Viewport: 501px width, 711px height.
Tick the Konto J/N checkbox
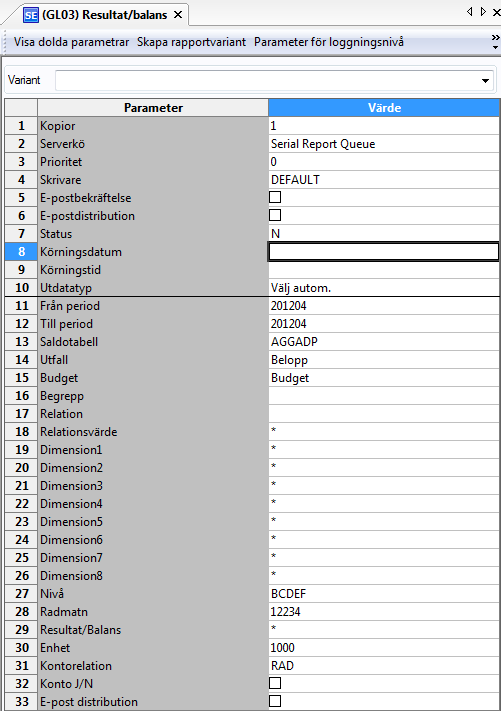tap(275, 683)
